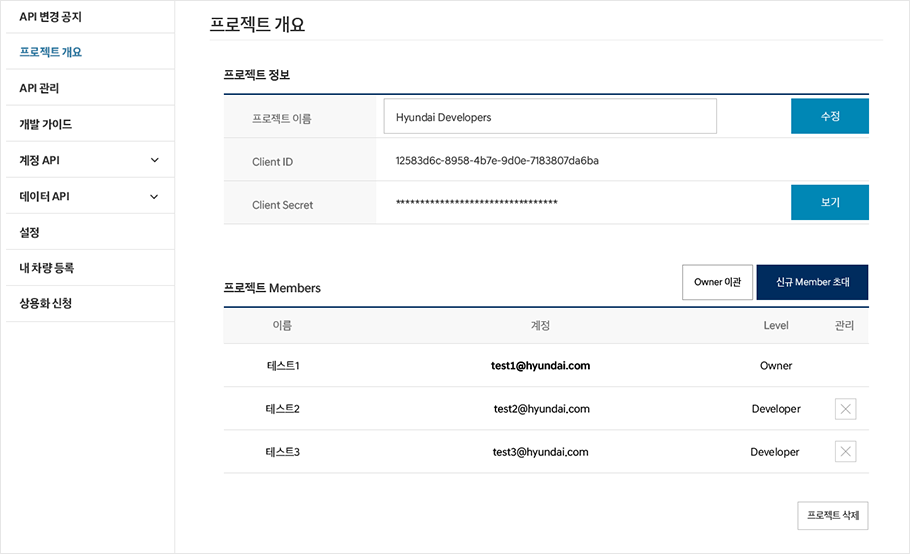Go to API 관리 in the sidebar

(39, 88)
